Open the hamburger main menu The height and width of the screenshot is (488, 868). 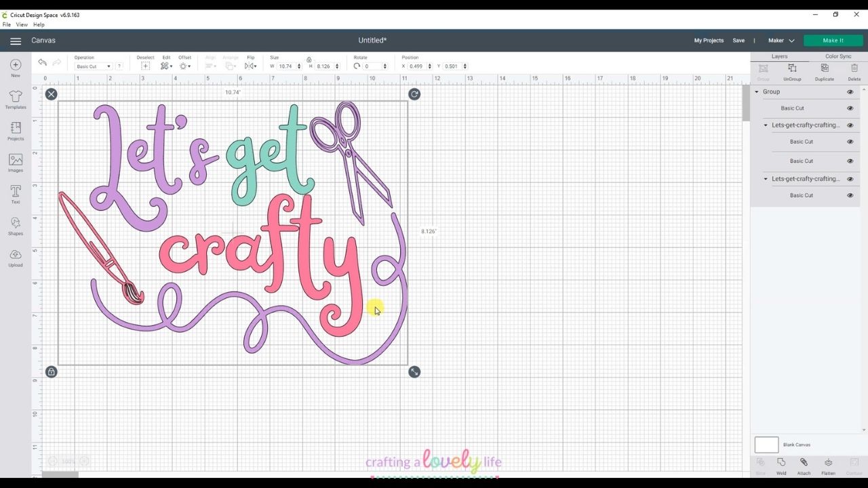[16, 41]
